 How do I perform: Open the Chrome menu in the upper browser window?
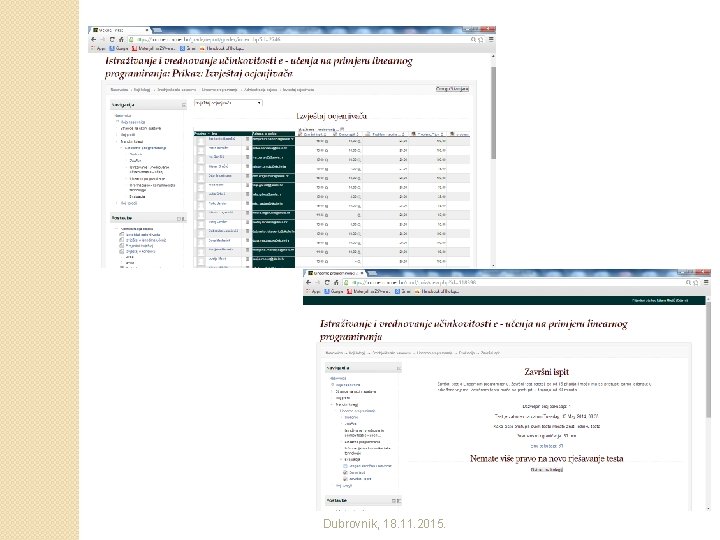pyautogui.click(x=491, y=39)
